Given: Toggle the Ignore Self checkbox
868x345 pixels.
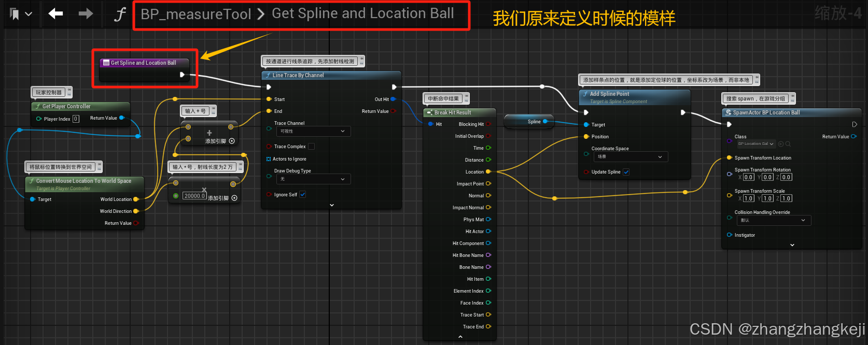Looking at the screenshot, I should click(302, 195).
